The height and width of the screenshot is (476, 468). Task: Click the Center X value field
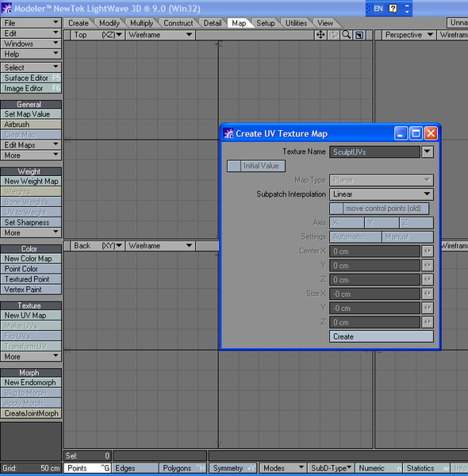point(375,251)
